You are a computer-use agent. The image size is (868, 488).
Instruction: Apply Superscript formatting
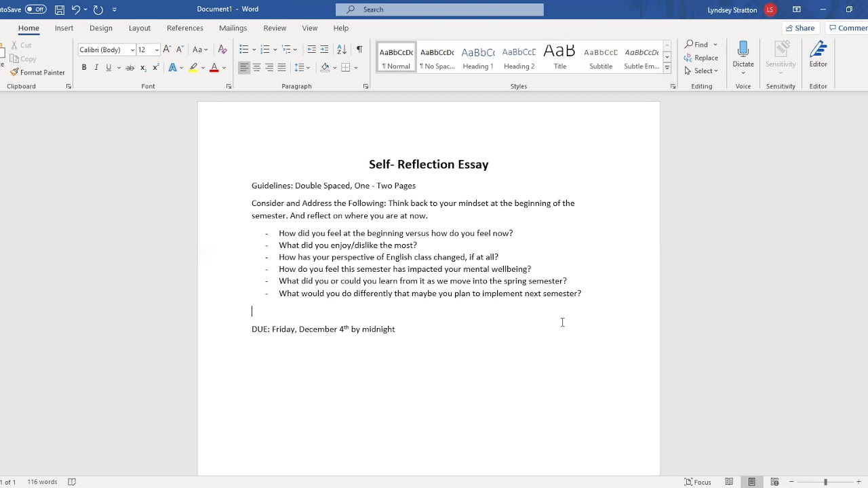click(155, 68)
